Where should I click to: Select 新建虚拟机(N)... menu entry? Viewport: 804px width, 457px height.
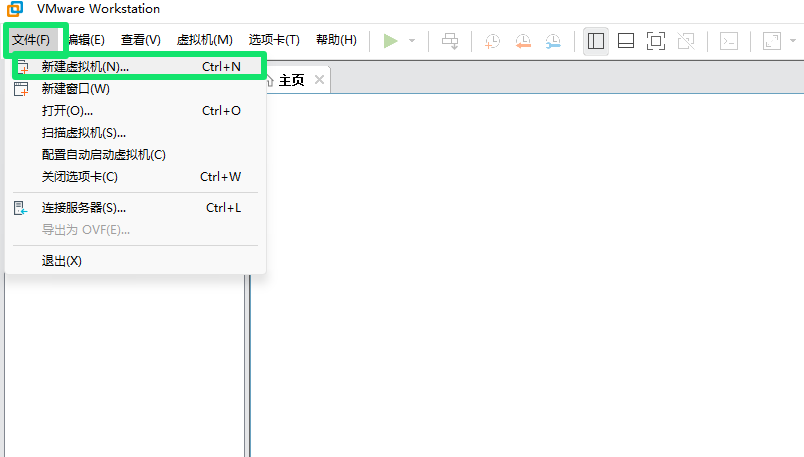(85, 67)
